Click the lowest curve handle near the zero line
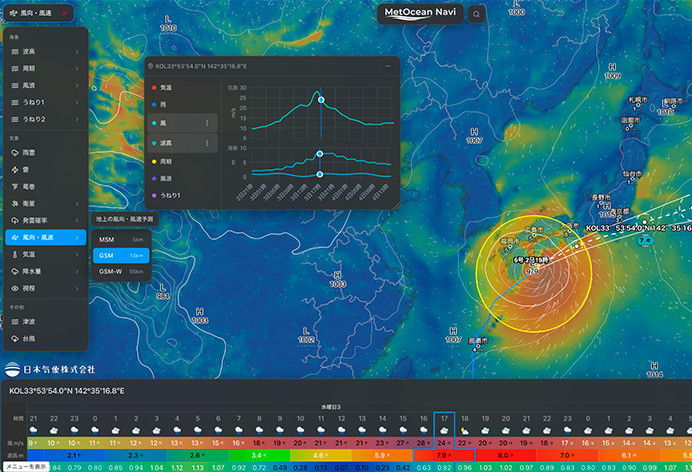Image resolution: width=692 pixels, height=472 pixels. click(x=320, y=175)
